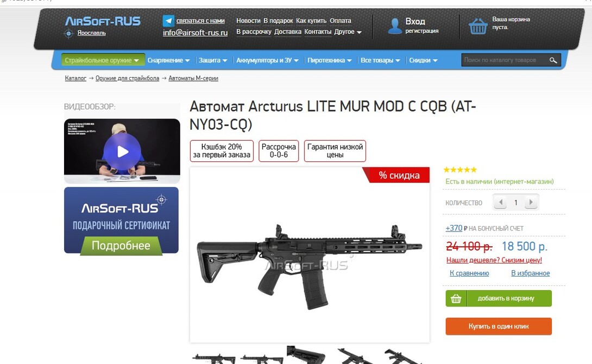Click Купить в один клик button
The image size is (592, 364).
pyautogui.click(x=499, y=326)
